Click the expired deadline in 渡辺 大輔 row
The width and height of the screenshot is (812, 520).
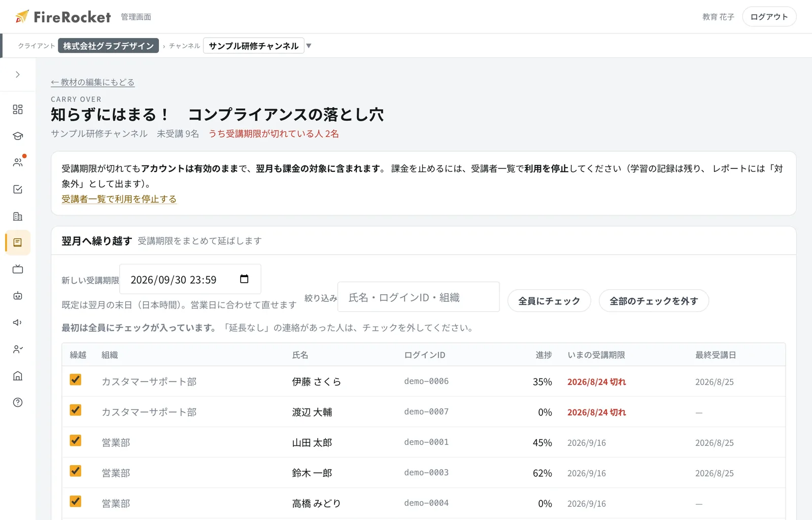[597, 412]
